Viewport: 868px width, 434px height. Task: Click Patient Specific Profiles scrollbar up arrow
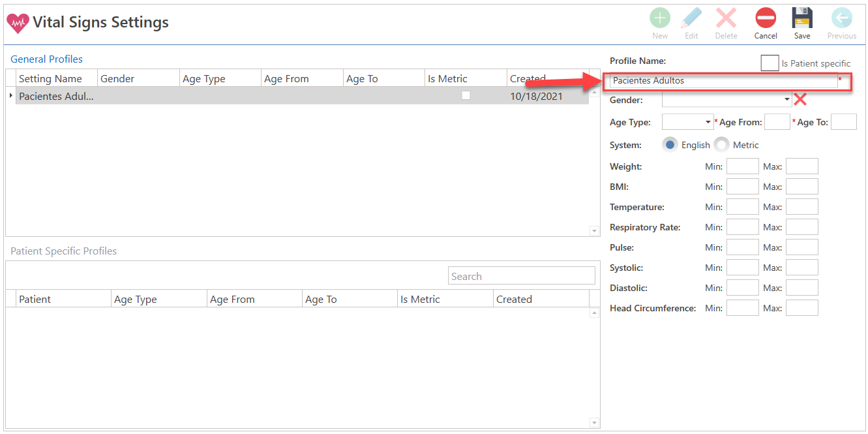coord(594,313)
